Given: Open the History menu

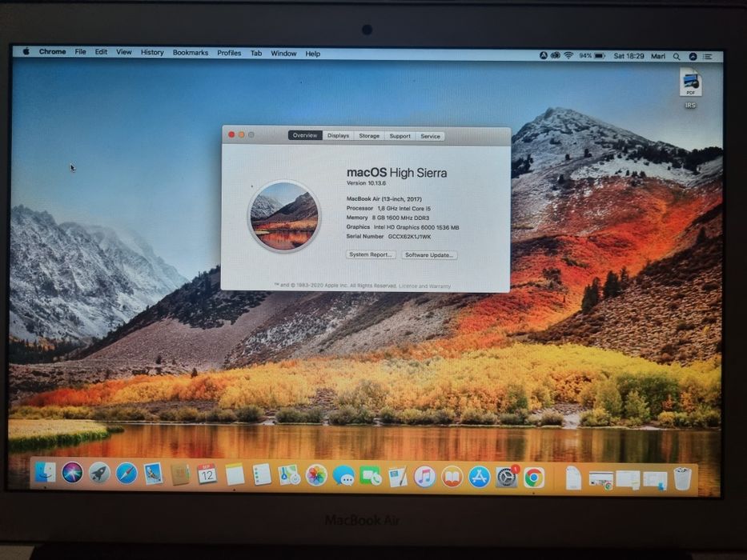Looking at the screenshot, I should [152, 52].
